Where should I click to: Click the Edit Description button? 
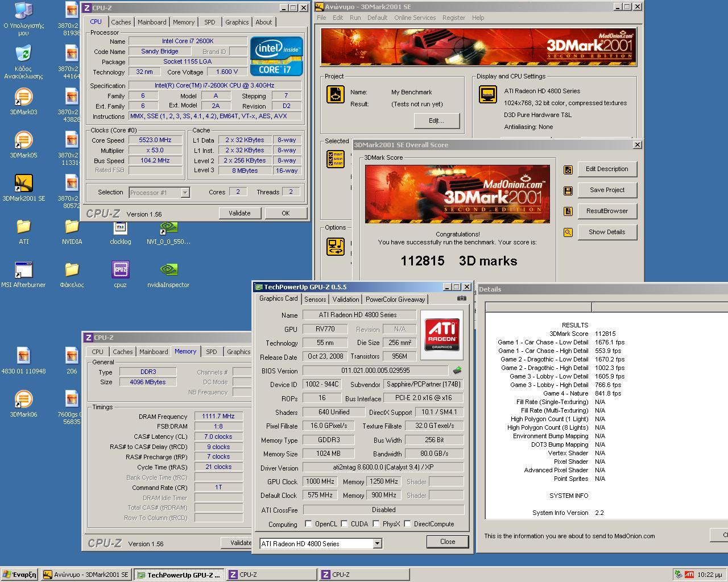607,169
